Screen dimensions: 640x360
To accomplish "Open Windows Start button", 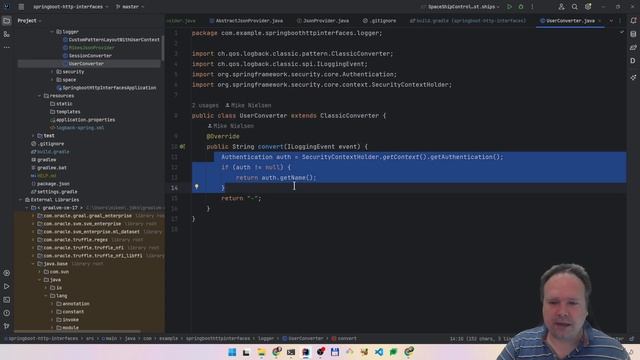I will [232, 352].
